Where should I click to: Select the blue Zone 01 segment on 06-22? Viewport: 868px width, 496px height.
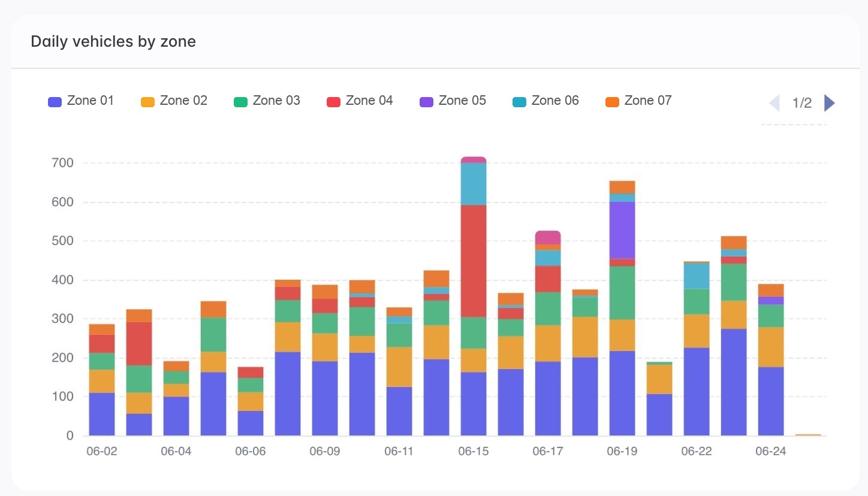pos(697,392)
